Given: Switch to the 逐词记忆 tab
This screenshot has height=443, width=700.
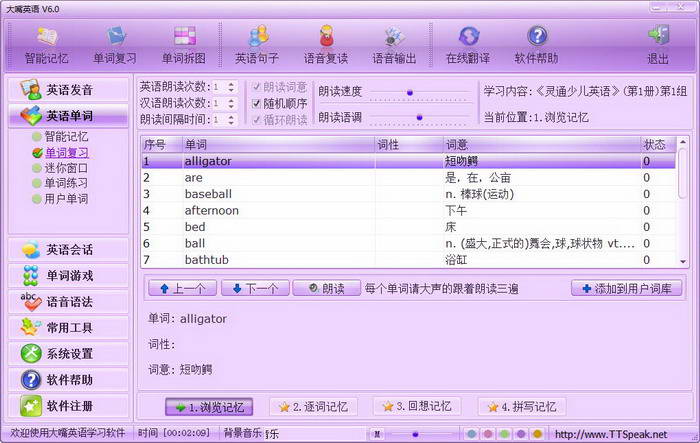Looking at the screenshot, I should 314,407.
